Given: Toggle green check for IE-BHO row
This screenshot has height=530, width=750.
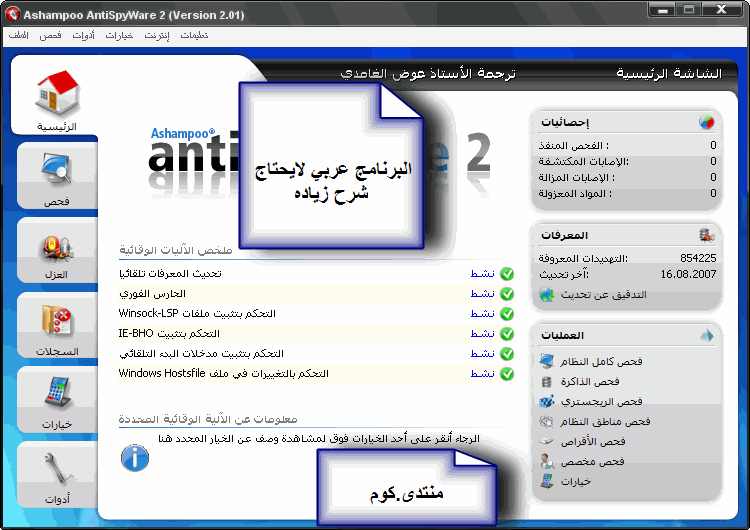Looking at the screenshot, I should pos(507,334).
